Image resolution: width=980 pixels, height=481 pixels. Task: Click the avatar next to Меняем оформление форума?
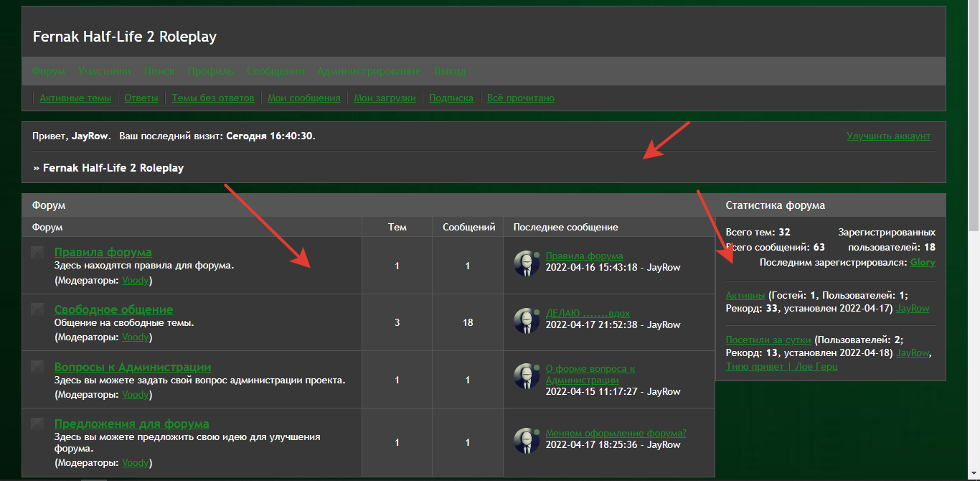(x=527, y=440)
